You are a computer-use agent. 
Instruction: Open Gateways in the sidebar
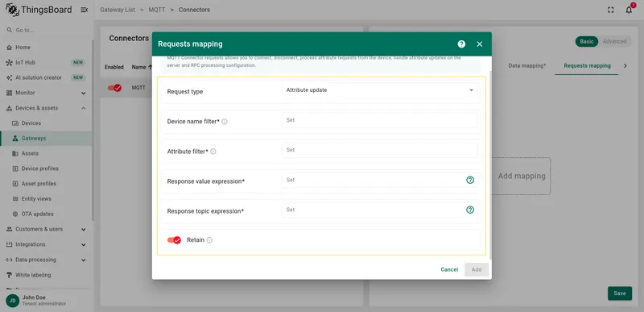click(46, 139)
